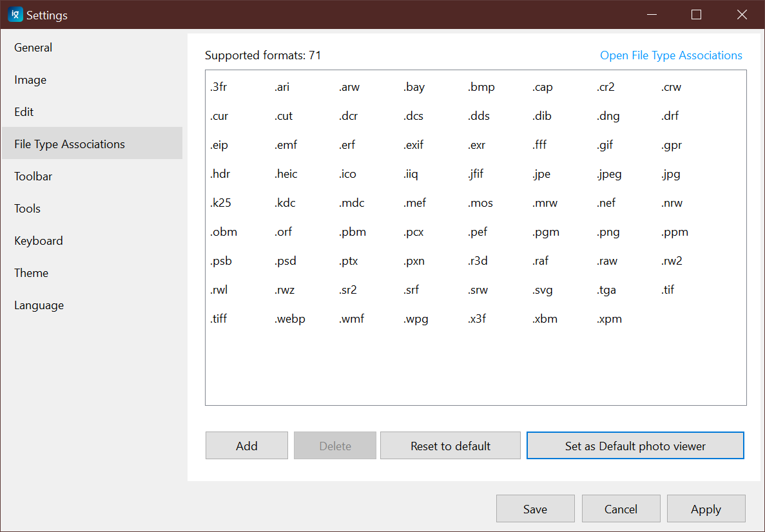Screen dimensions: 765x532
Task: Click the Reset to default button
Action: point(450,445)
